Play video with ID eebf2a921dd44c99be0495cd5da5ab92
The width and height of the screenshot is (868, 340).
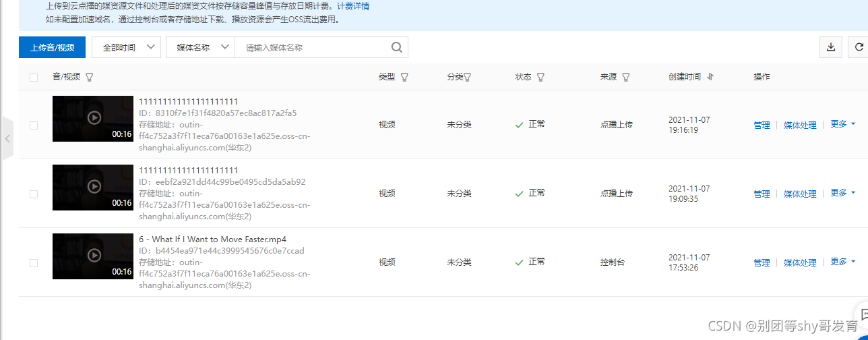coord(94,186)
